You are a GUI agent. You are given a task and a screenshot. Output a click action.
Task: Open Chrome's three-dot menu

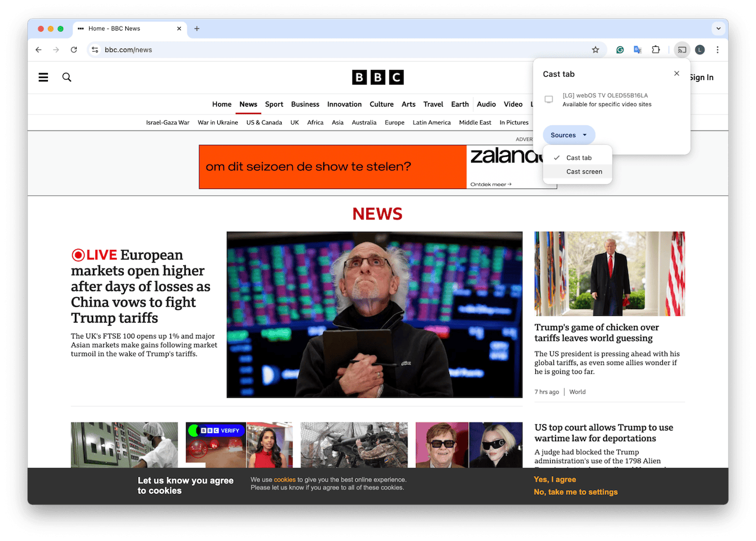coord(718,50)
